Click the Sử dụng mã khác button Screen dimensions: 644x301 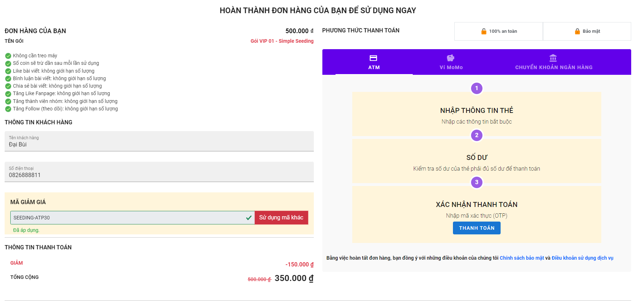[x=281, y=218]
